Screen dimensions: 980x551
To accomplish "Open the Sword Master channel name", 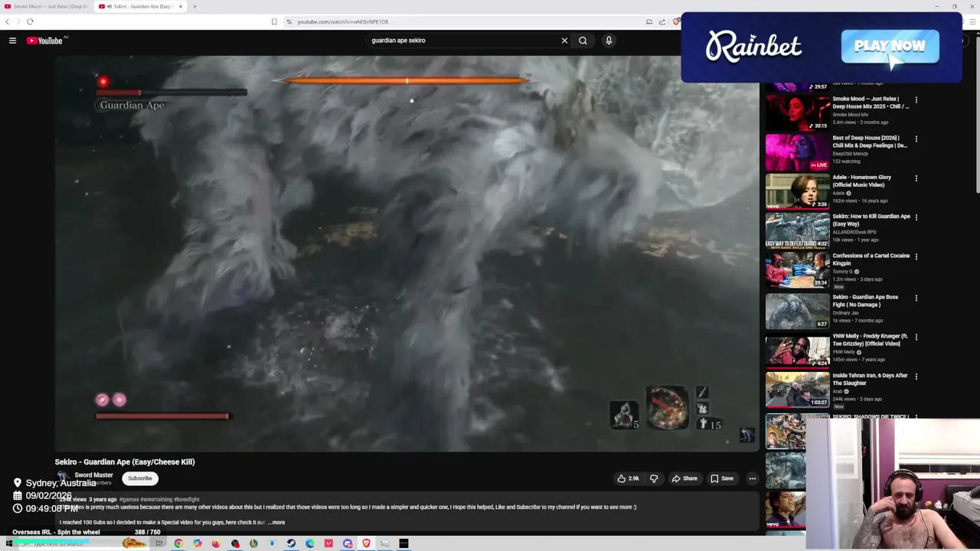I will click(93, 475).
